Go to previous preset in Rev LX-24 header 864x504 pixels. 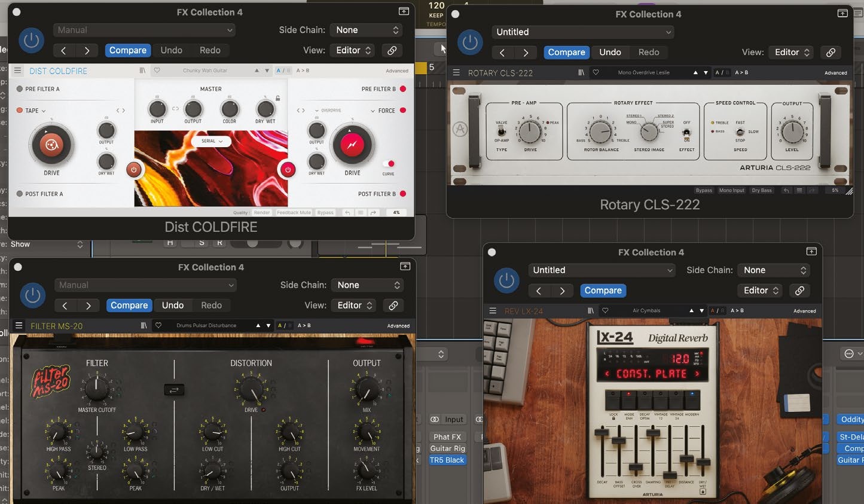click(539, 291)
